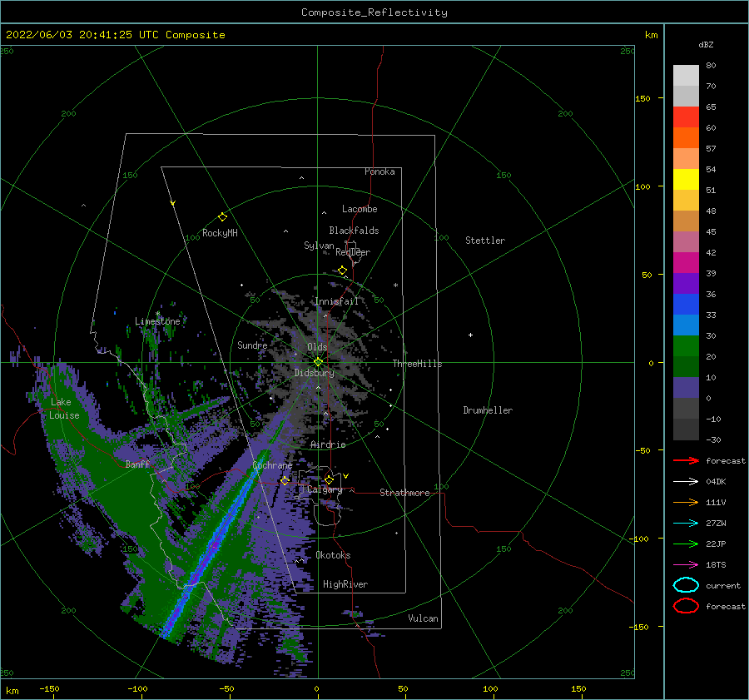Screen dimensions: 749x700
Task: Select the bright green 20-30 dBZ swatch
Action: [686, 346]
